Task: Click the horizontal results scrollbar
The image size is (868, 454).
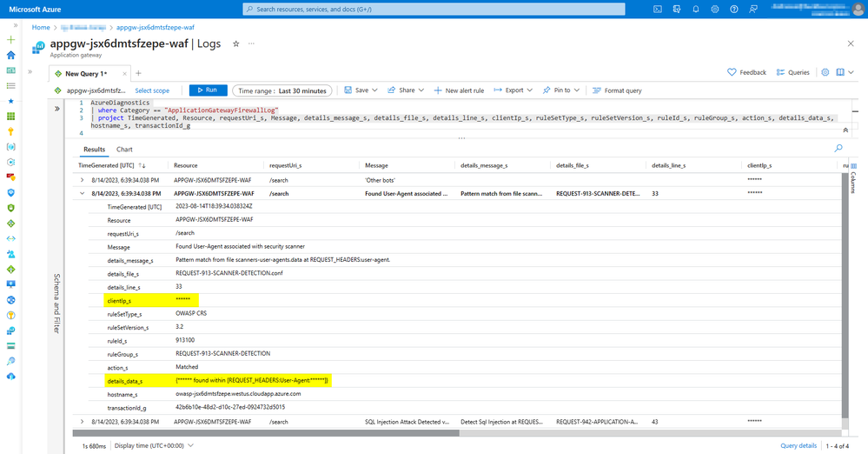Action: tap(266, 433)
